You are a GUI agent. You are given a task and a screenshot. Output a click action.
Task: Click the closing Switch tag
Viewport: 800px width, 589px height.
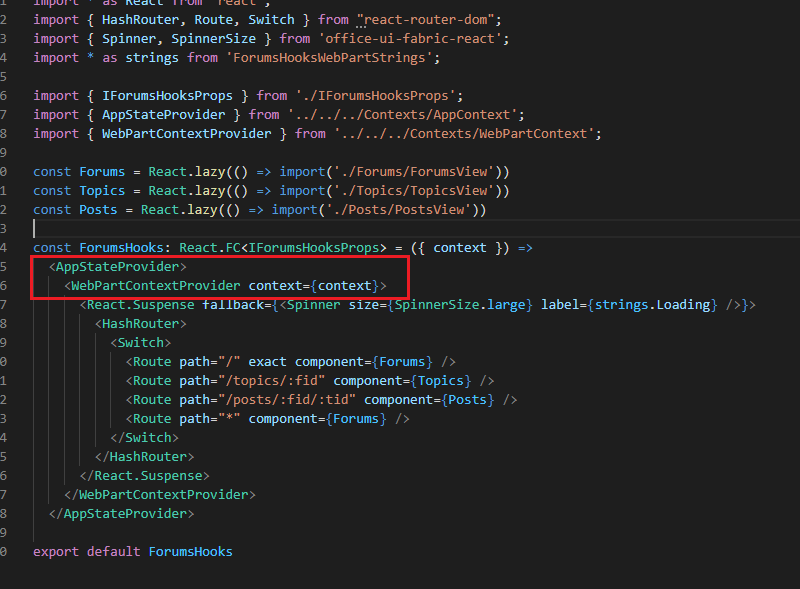point(145,437)
